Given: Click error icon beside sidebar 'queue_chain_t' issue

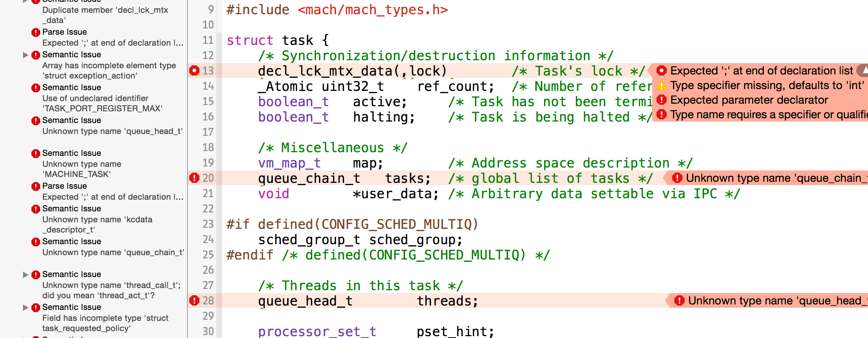Looking at the screenshot, I should coord(35,242).
